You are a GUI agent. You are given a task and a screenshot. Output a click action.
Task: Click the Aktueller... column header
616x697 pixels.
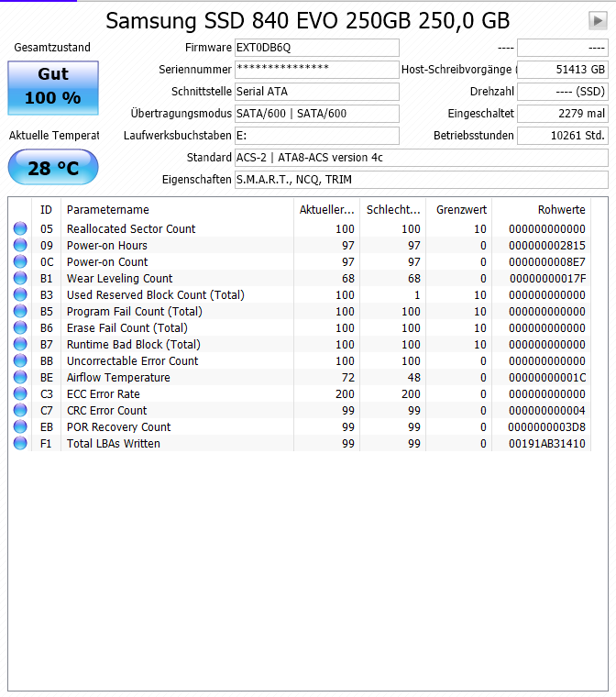click(x=326, y=209)
